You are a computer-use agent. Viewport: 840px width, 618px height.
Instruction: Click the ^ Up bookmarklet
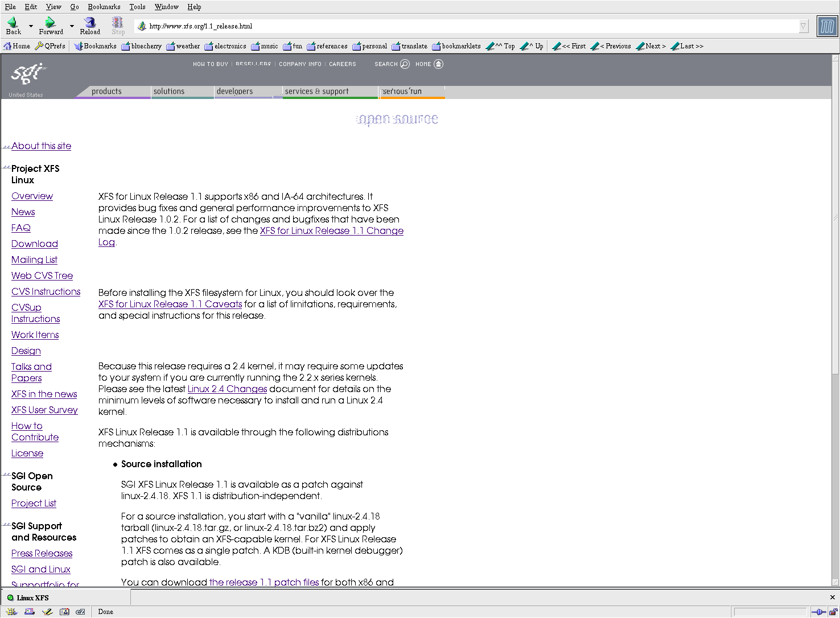point(532,46)
